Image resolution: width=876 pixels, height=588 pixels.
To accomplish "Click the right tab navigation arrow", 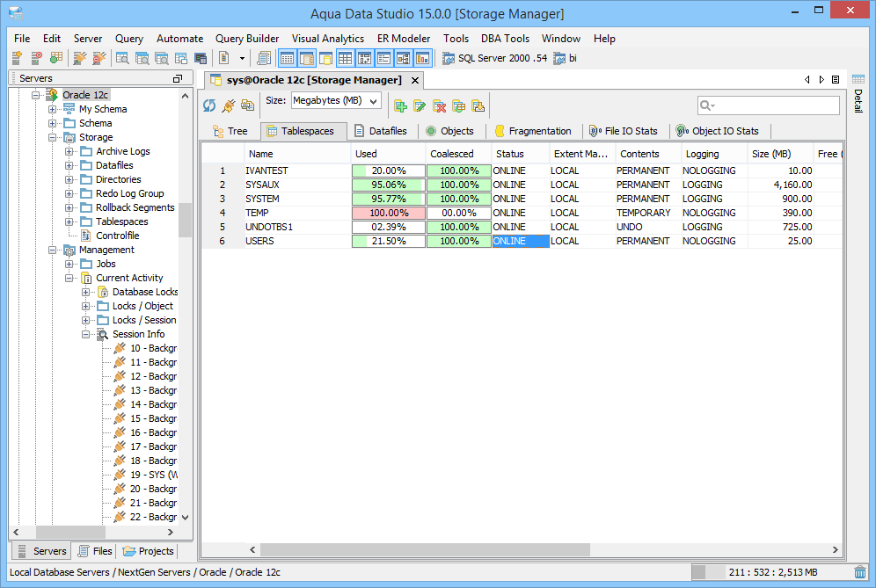I will (821, 80).
